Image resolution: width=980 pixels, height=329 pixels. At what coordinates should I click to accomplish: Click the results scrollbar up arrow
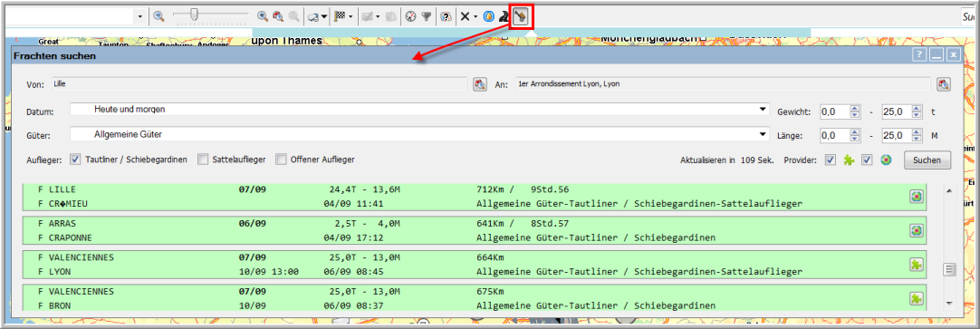950,190
